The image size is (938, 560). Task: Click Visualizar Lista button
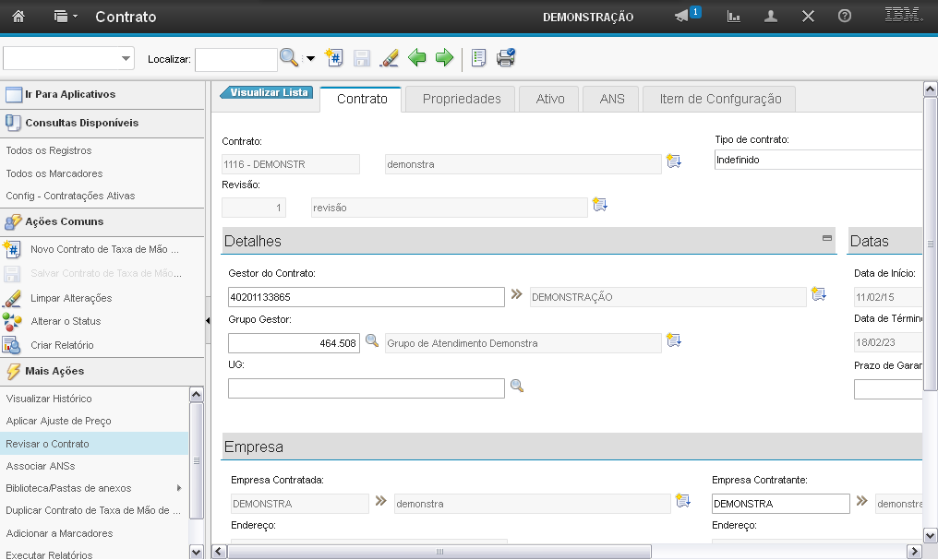tap(267, 92)
